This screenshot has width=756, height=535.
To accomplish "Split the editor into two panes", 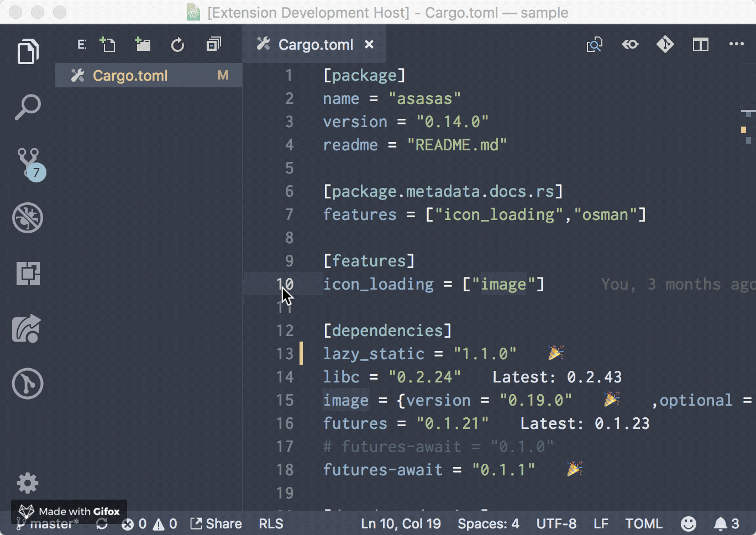I will pyautogui.click(x=700, y=44).
